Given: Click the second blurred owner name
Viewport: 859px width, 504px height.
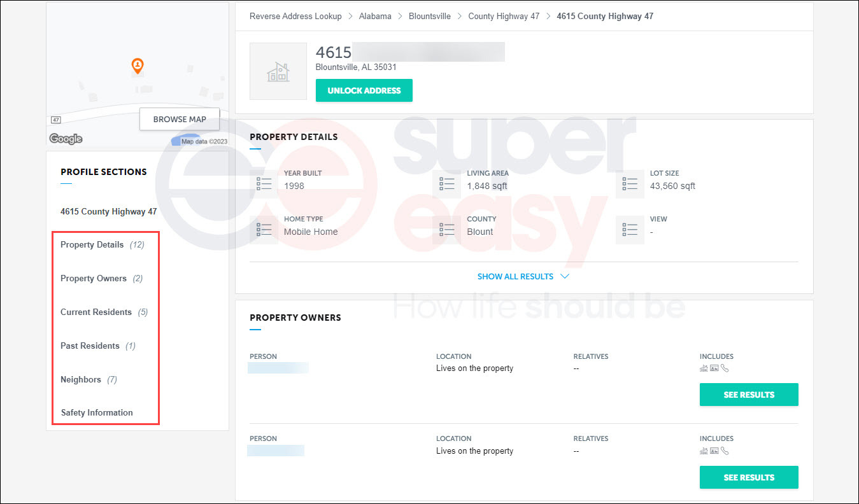Looking at the screenshot, I should [x=276, y=451].
